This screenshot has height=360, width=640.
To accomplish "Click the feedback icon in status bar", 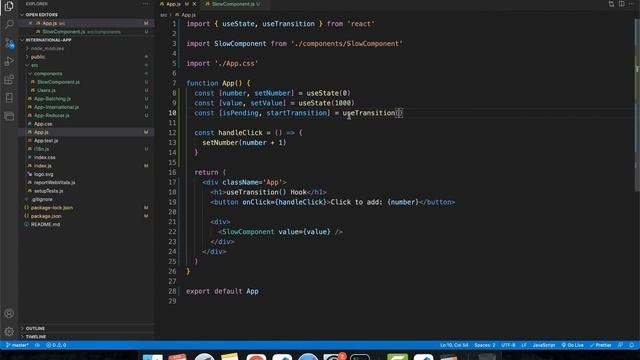I will tap(620, 345).
